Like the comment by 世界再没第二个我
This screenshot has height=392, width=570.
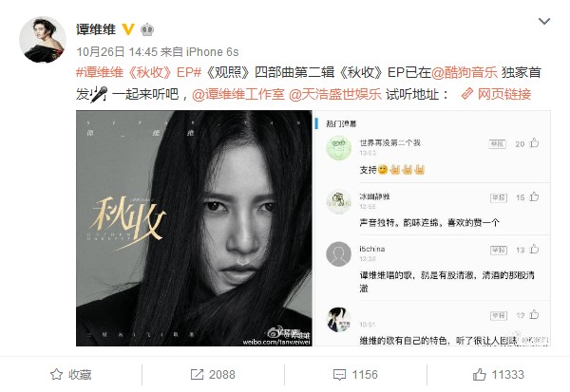534,143
